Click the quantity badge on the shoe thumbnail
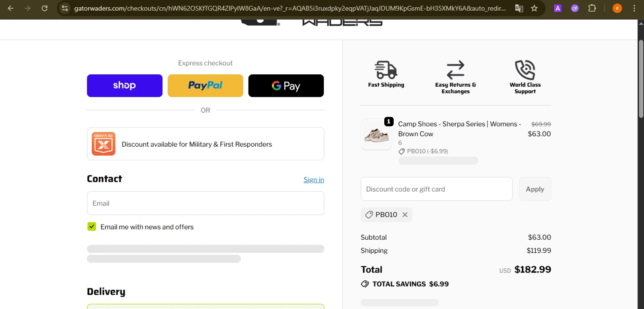 pos(389,122)
